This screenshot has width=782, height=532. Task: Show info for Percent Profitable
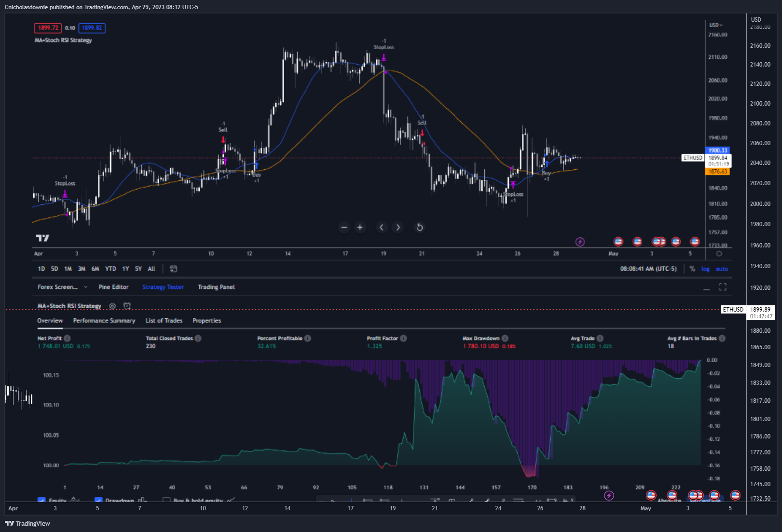[308, 338]
